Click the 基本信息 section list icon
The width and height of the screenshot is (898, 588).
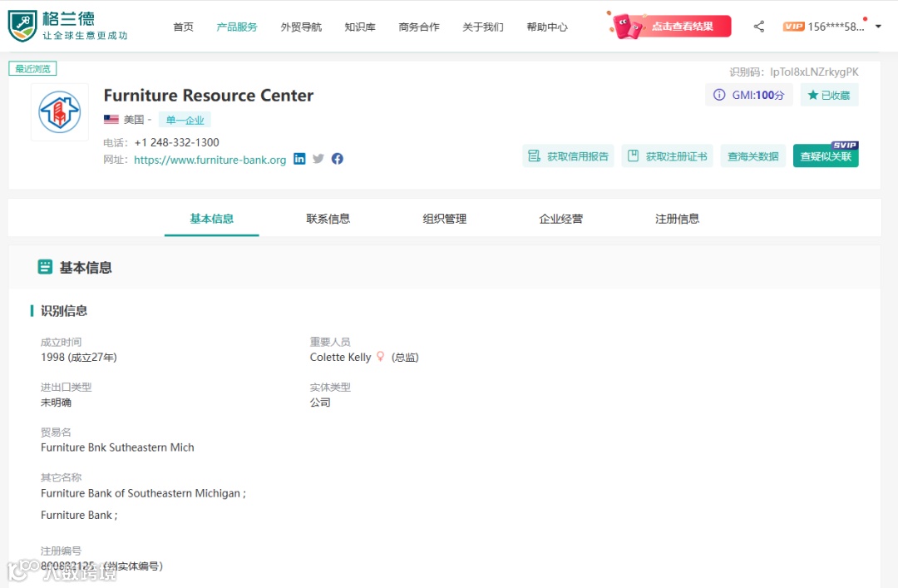coord(45,266)
